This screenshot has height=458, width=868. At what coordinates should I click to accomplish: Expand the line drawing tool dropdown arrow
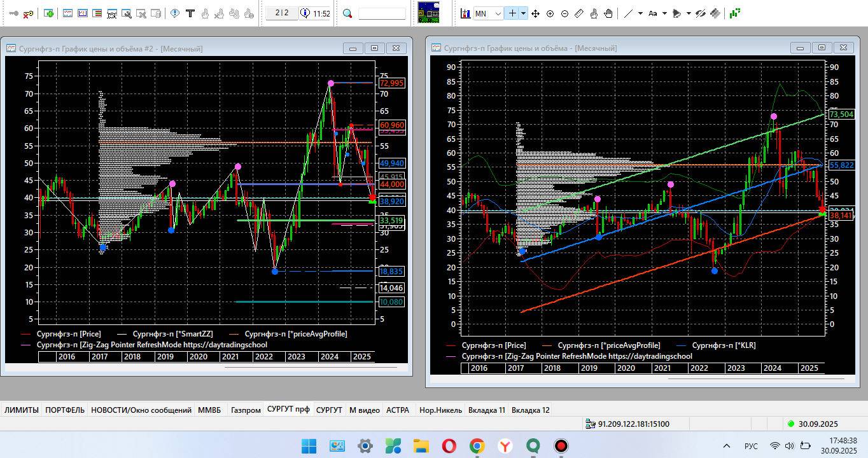(640, 13)
